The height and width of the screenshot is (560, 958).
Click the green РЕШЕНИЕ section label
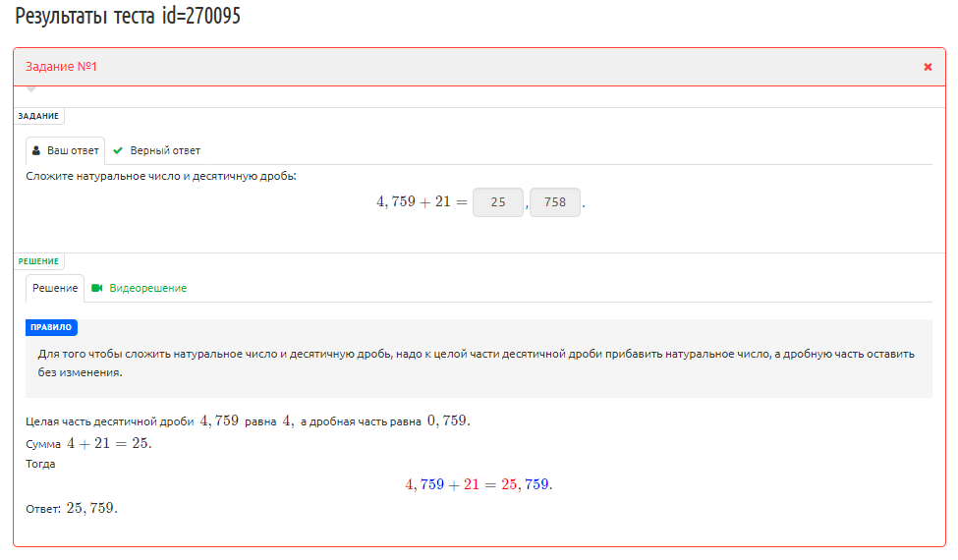click(38, 261)
